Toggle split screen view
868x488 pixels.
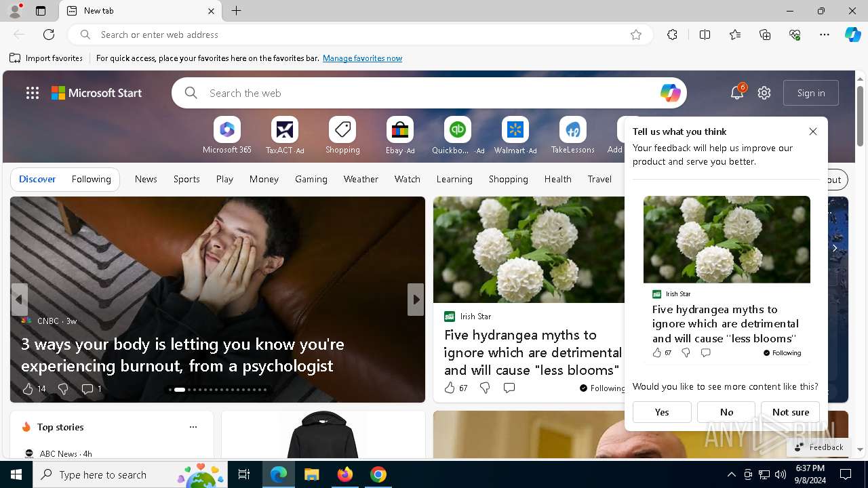pyautogui.click(x=705, y=35)
